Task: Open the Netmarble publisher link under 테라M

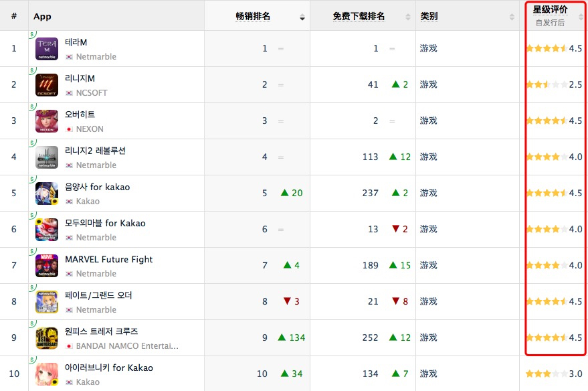Action: [96, 57]
